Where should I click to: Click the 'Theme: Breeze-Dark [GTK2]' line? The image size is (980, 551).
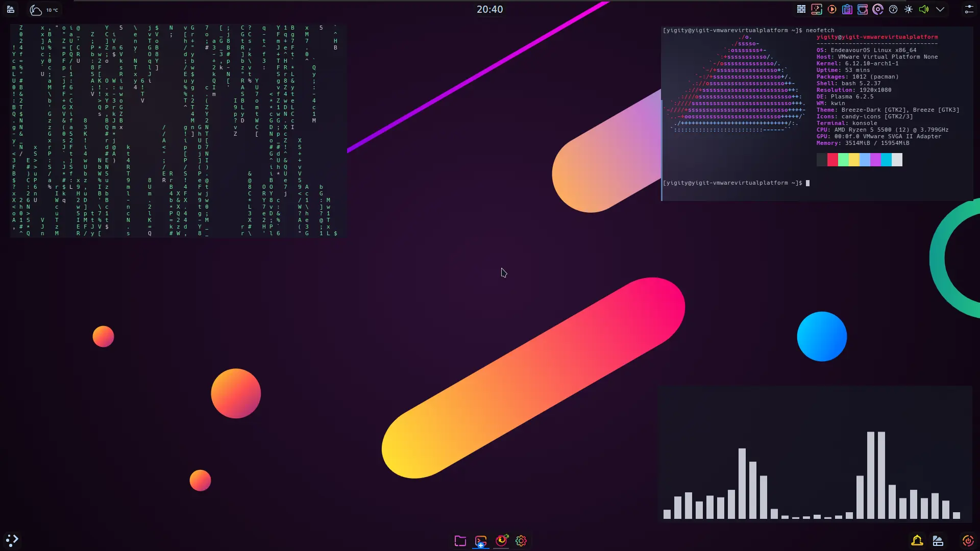coord(888,110)
